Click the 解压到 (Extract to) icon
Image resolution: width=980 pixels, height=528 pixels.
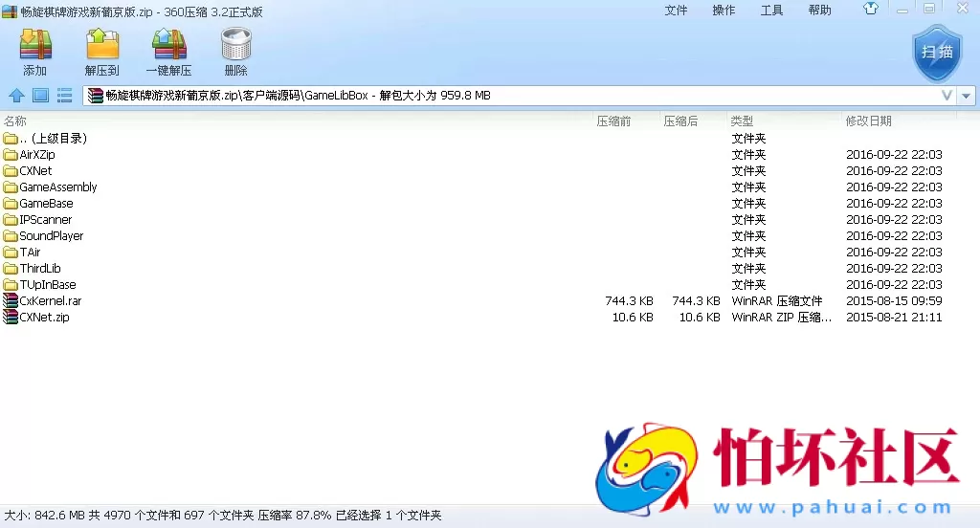click(x=101, y=45)
